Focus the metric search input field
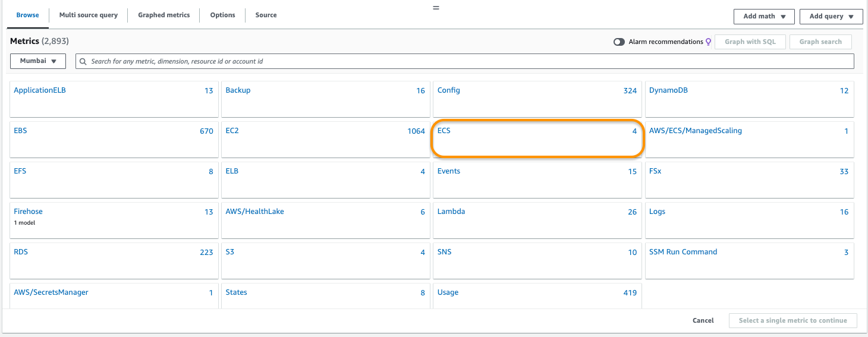The height and width of the screenshot is (337, 868). coord(465,61)
